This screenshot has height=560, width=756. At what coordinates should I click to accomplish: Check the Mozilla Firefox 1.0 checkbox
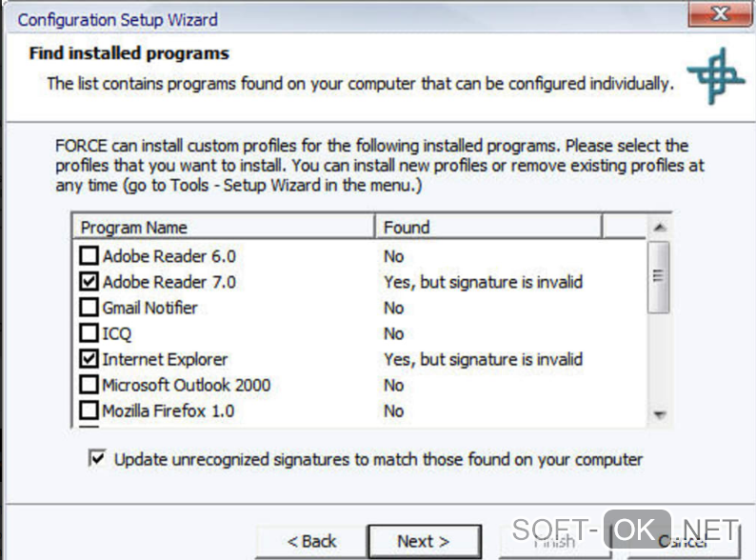tap(89, 410)
